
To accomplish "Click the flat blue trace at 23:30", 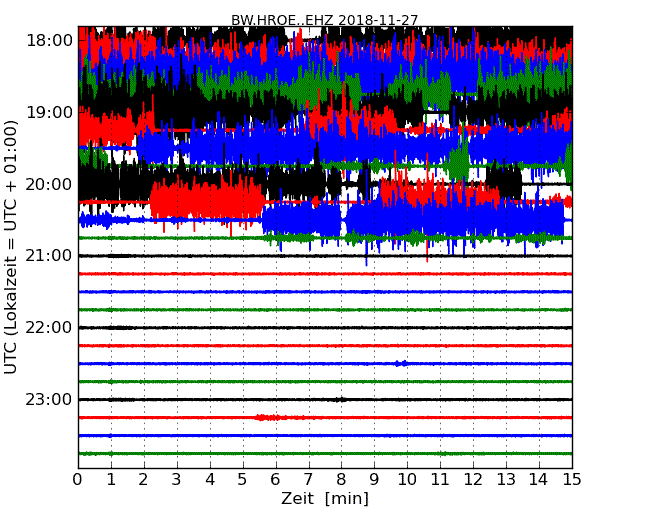I will point(325,435).
